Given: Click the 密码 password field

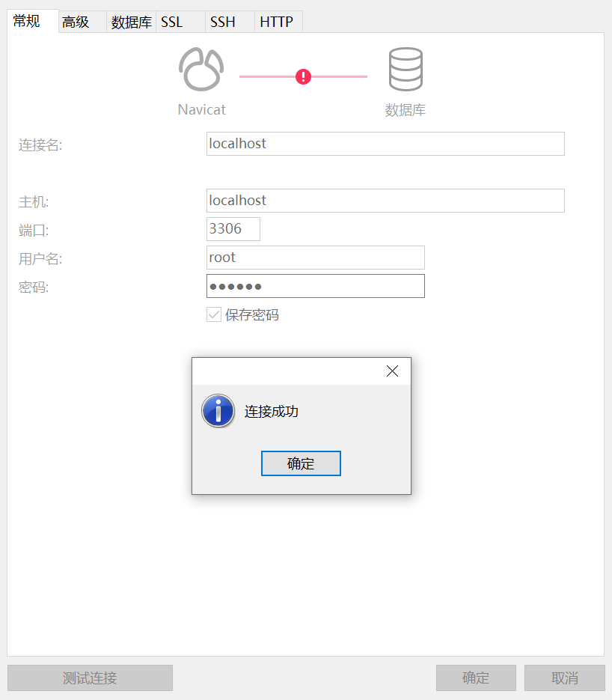Looking at the screenshot, I should (315, 285).
